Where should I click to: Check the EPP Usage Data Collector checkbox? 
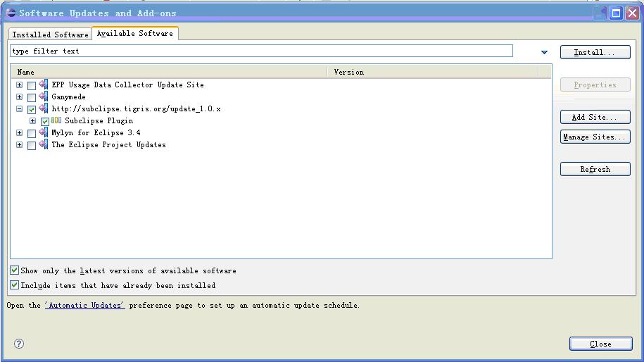click(x=32, y=85)
